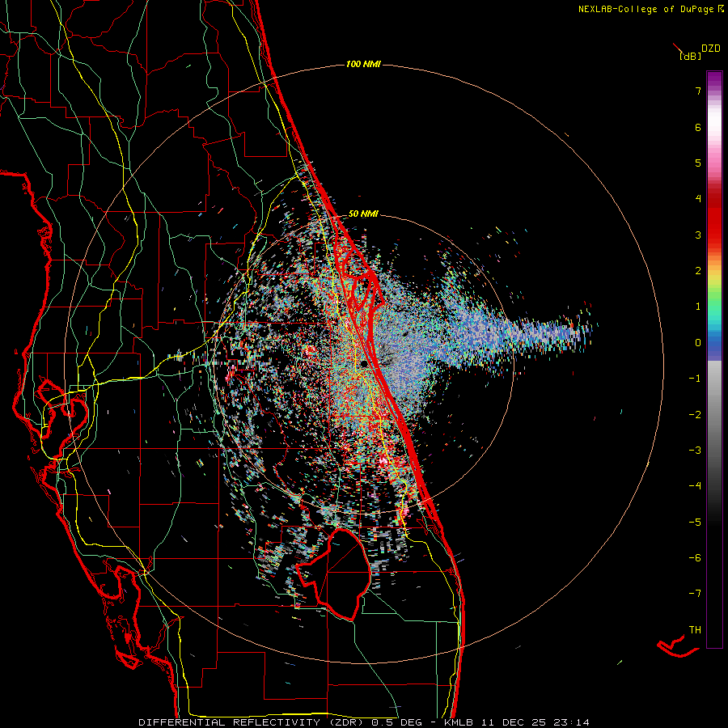
Task: Click the color scale value 4
Action: (698, 199)
